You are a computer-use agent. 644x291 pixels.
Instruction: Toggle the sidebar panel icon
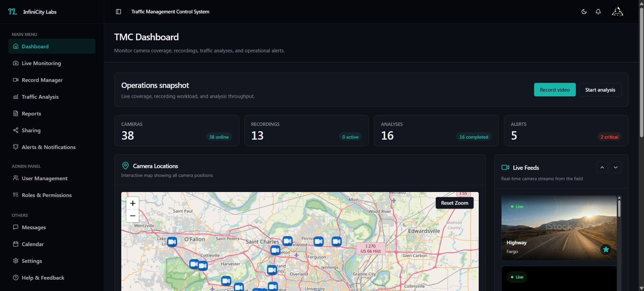pyautogui.click(x=119, y=12)
